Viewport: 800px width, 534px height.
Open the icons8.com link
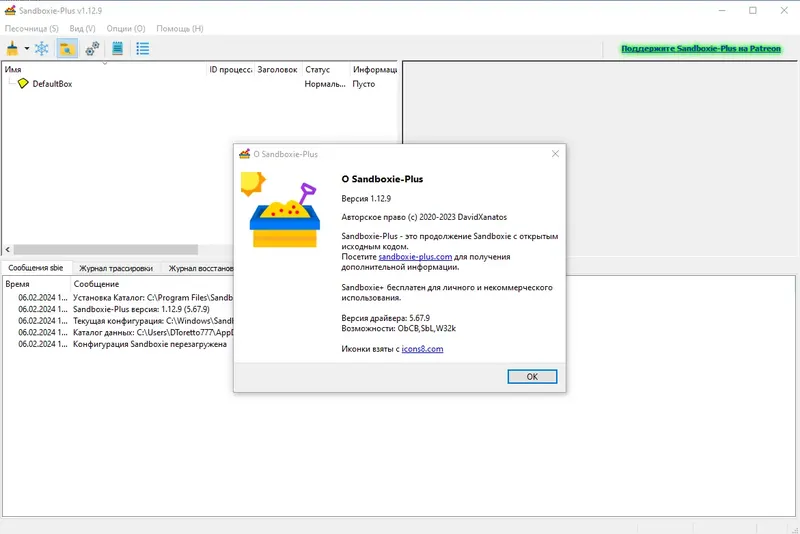click(x=422, y=349)
